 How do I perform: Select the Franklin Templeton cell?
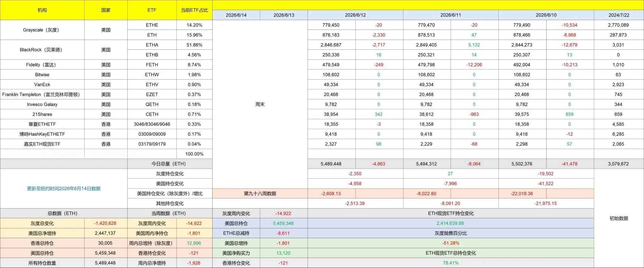tap(42, 94)
